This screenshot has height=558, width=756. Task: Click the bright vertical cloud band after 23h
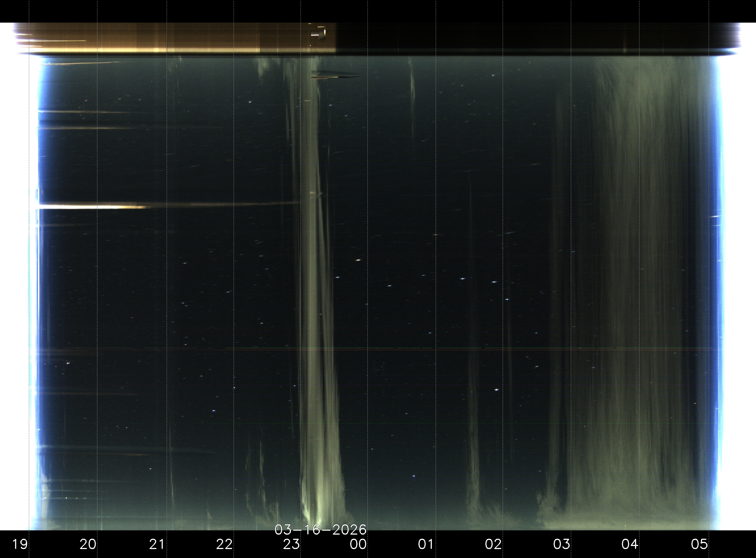coord(313,270)
